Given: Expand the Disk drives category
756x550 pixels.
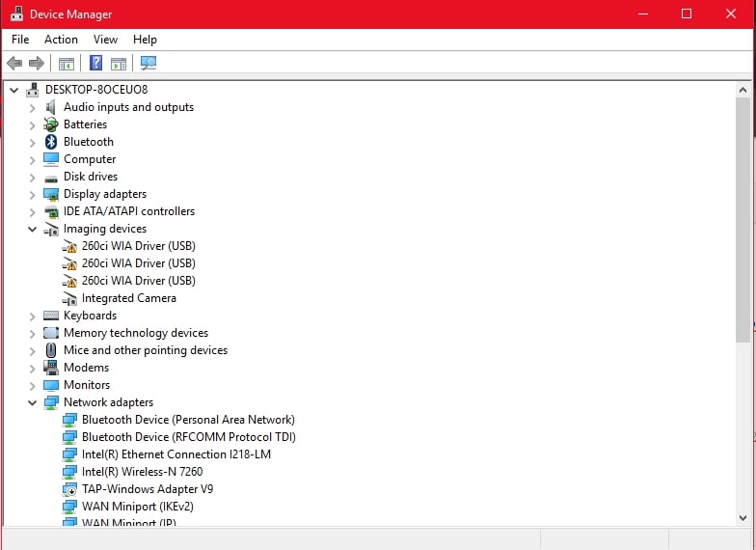Looking at the screenshot, I should point(33,178).
